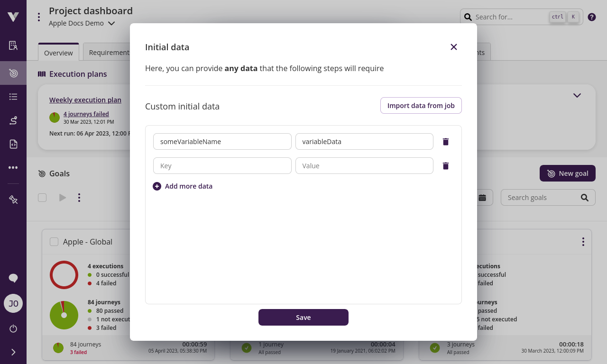
Task: Open the chat bubble icon in sidebar
Action: [13, 278]
